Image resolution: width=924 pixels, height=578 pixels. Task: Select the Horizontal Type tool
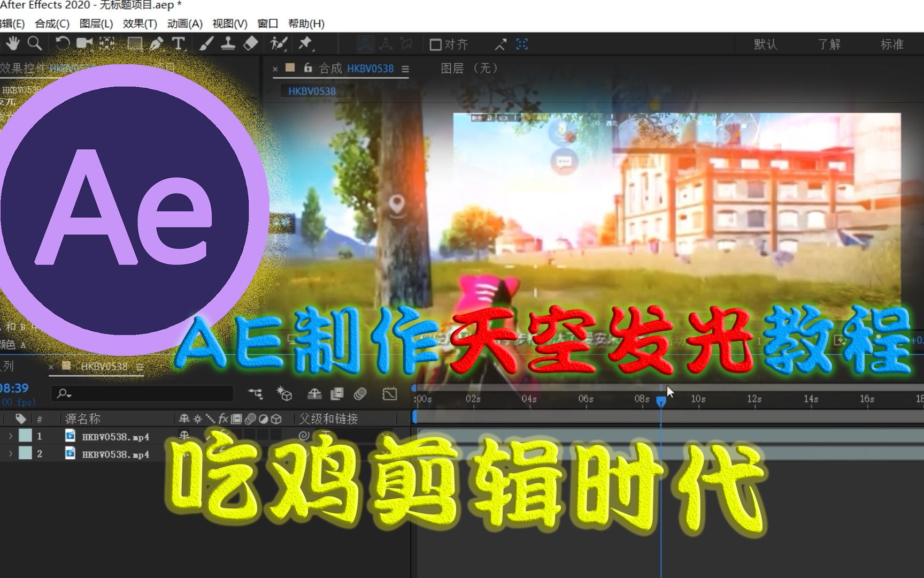point(178,43)
